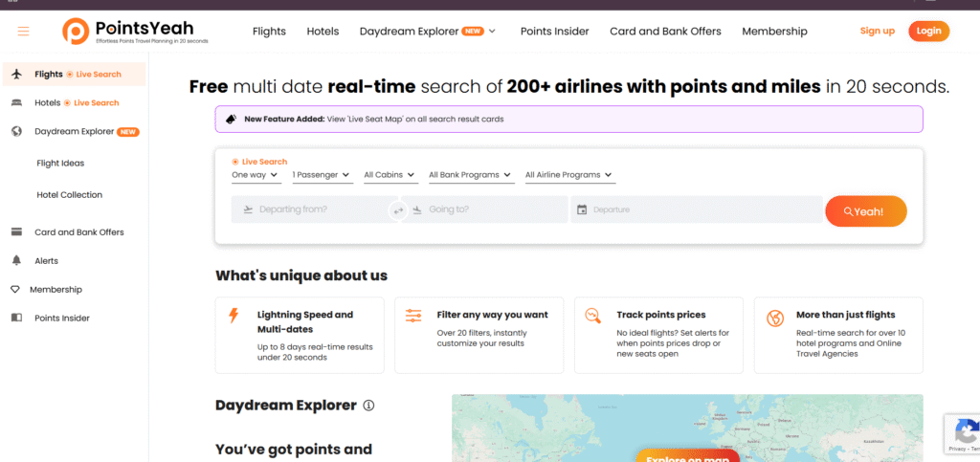
Task: Click the Yeah! search button
Action: tap(865, 211)
